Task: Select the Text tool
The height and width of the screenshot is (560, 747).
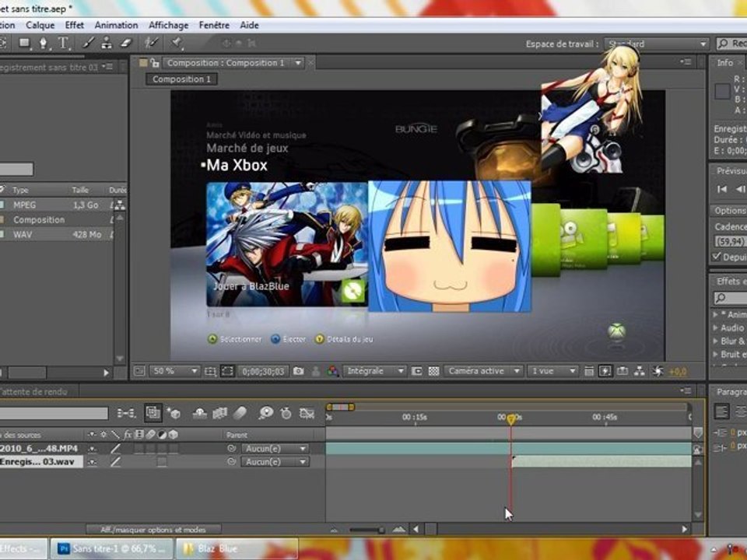Action: pos(63,44)
